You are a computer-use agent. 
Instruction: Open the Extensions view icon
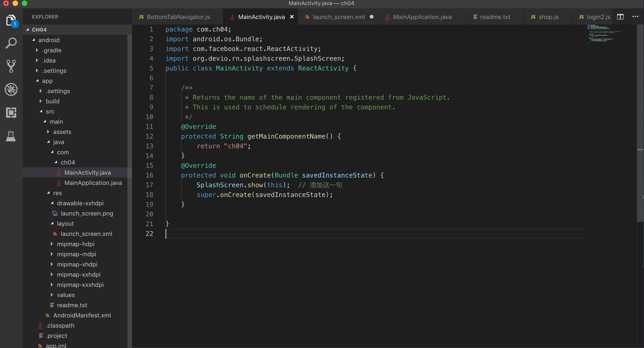click(x=11, y=113)
